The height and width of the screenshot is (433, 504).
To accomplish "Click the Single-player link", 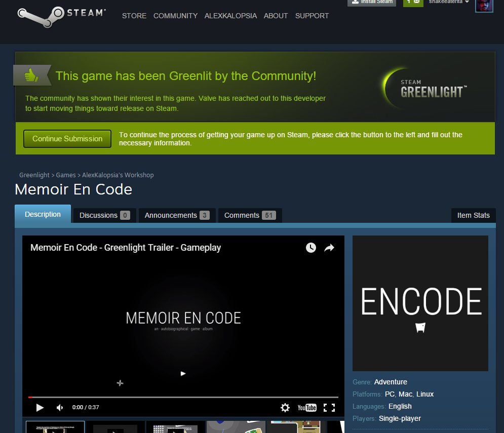I will point(400,418).
